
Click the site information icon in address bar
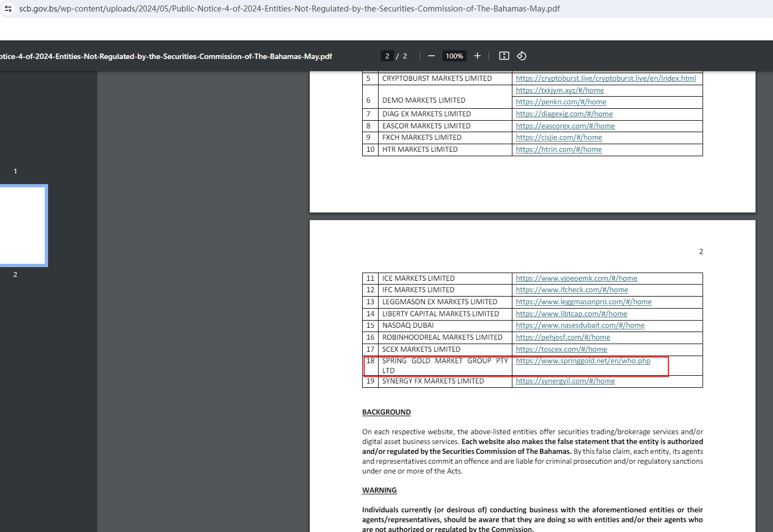pos(8,9)
